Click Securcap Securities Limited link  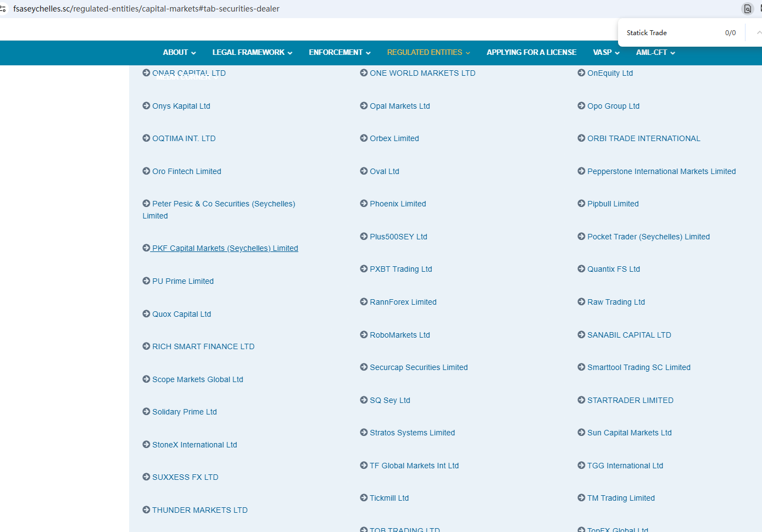pos(419,367)
